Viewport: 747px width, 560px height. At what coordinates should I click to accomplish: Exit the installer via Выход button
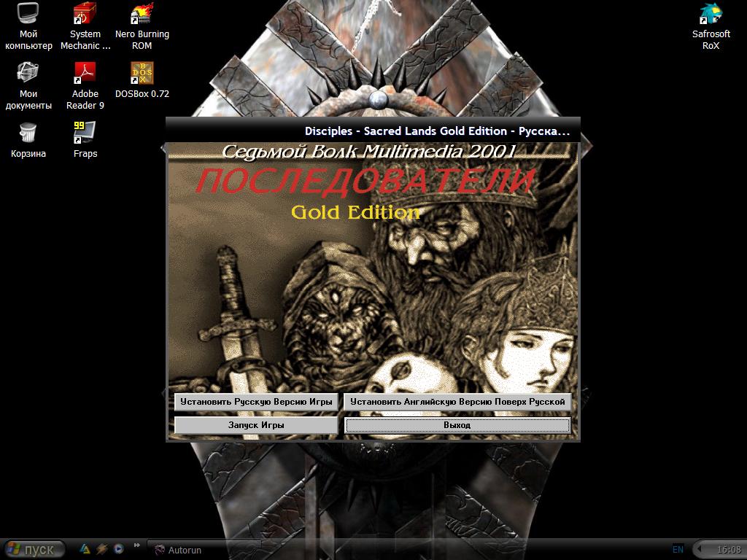pos(457,425)
